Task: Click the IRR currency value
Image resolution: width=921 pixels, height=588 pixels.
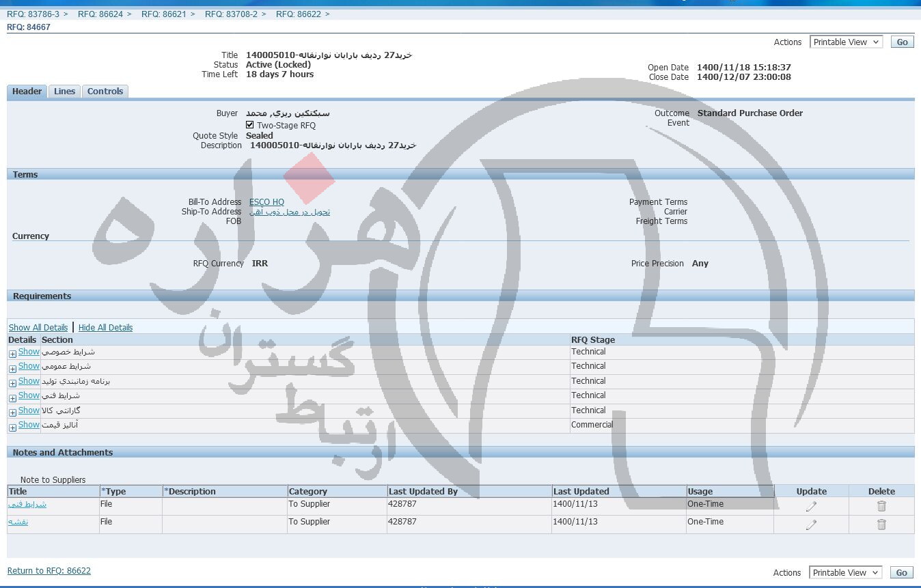Action: tap(260, 264)
